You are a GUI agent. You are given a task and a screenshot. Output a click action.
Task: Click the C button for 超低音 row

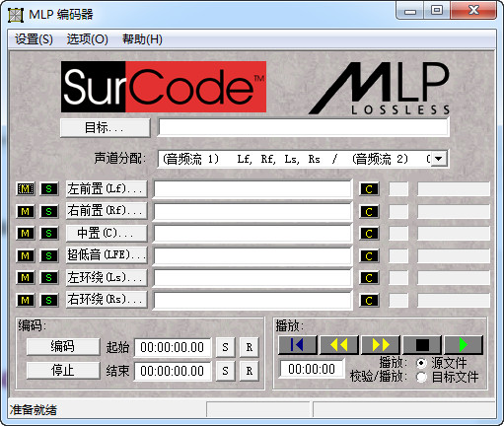click(x=369, y=256)
